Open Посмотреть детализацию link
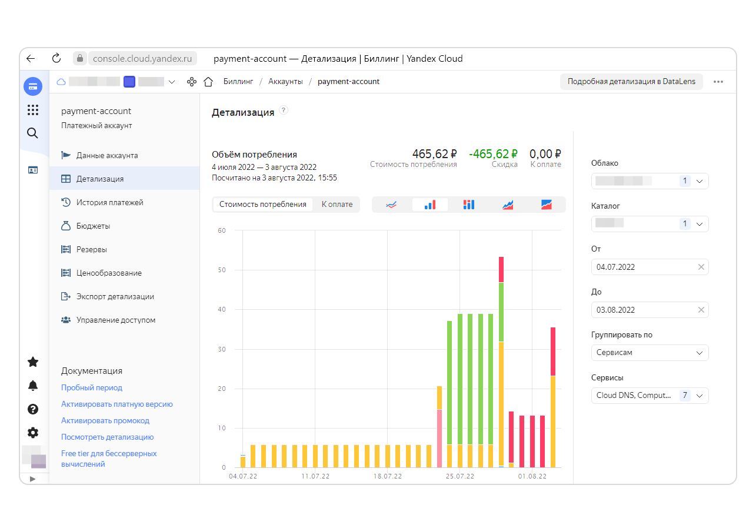 pos(108,437)
